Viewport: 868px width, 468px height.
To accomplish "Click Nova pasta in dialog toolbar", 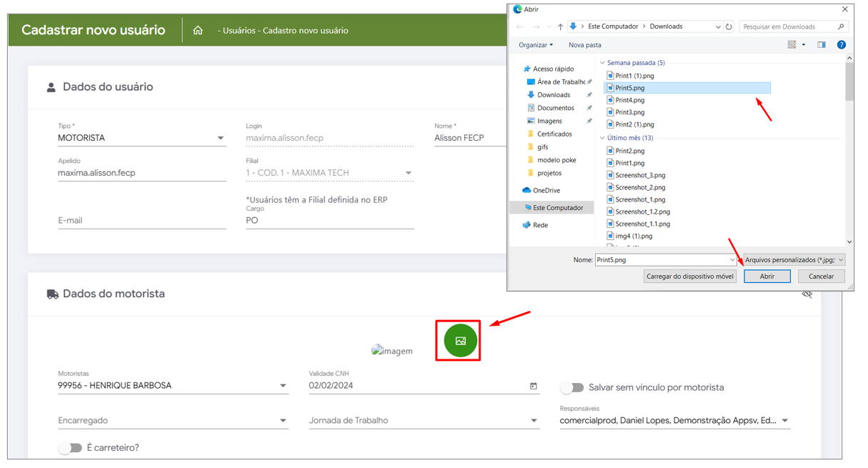I will pyautogui.click(x=584, y=45).
